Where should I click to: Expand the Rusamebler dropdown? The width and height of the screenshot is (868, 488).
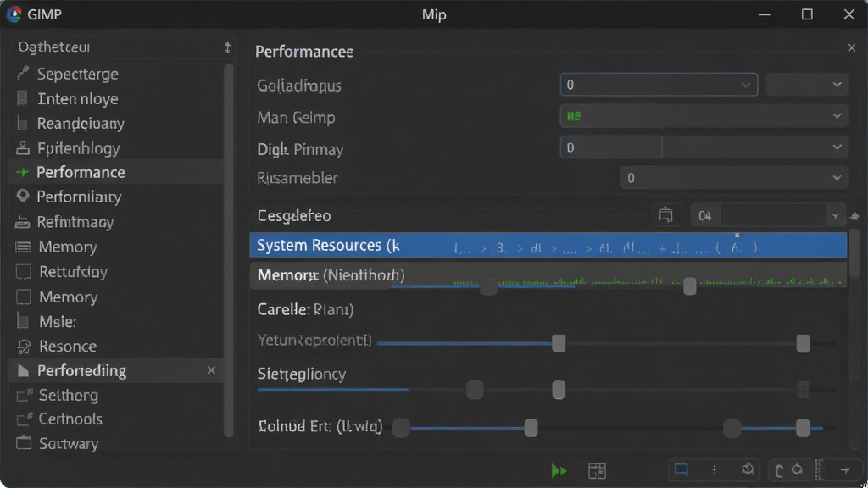pyautogui.click(x=733, y=178)
